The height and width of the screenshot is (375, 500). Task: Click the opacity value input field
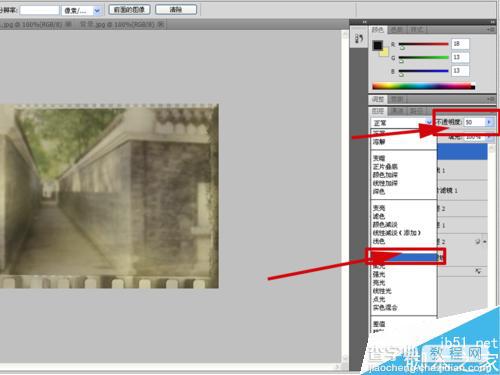474,122
